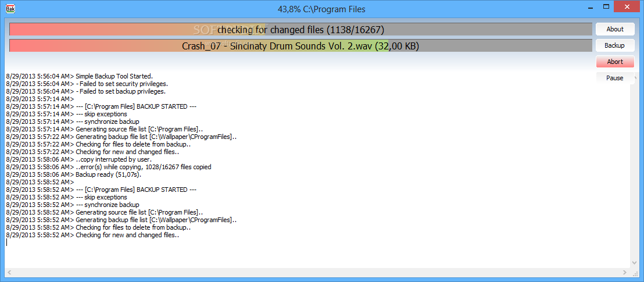Click first 'BACKUP STARTED' line at 5:57:14
The height and width of the screenshot is (282, 644).
(x=101, y=106)
